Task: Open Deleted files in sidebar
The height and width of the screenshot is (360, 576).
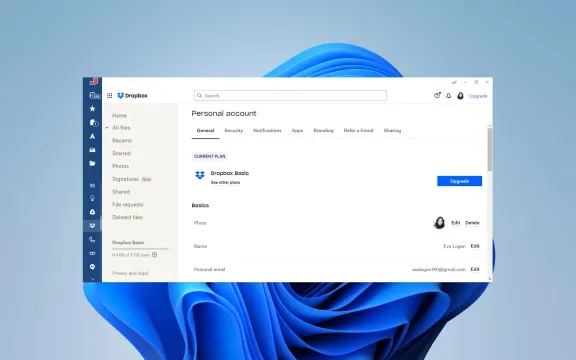Action: [127, 217]
